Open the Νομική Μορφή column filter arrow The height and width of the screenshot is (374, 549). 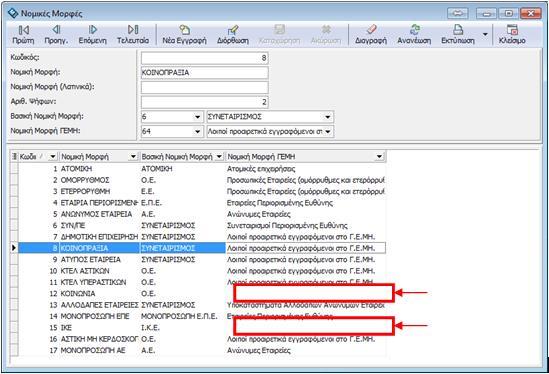pos(133,157)
